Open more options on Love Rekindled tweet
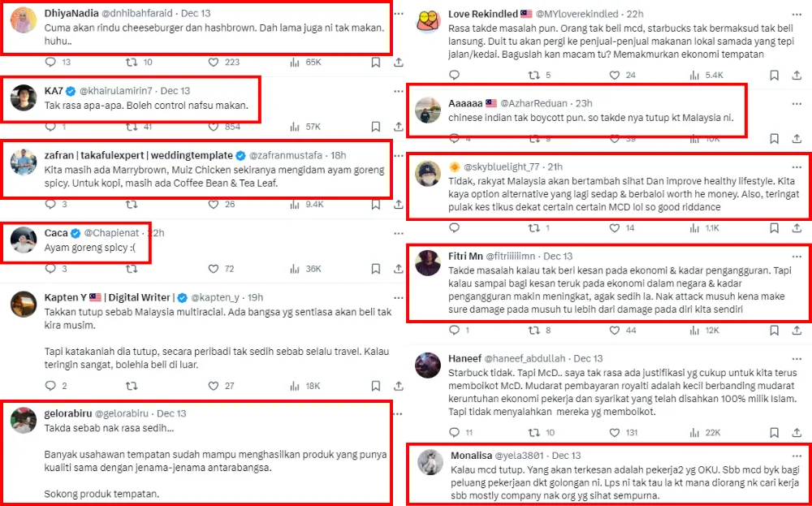Viewport: 812px width, 506px height. [796, 14]
